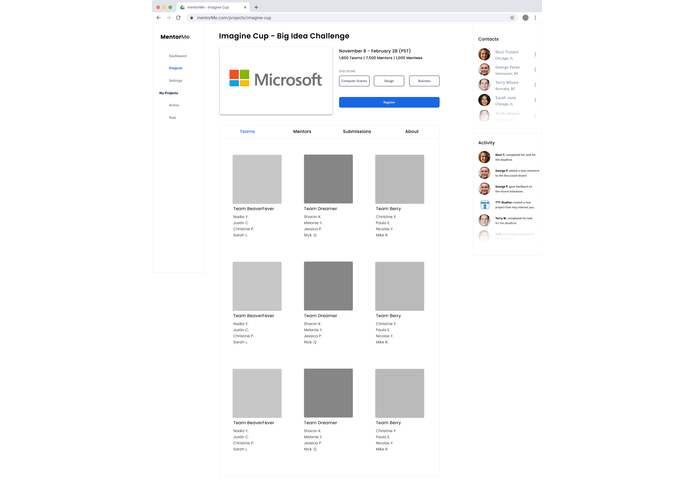Open TTT Studios new project activity text
This screenshot has height=494, width=695.
[515, 205]
